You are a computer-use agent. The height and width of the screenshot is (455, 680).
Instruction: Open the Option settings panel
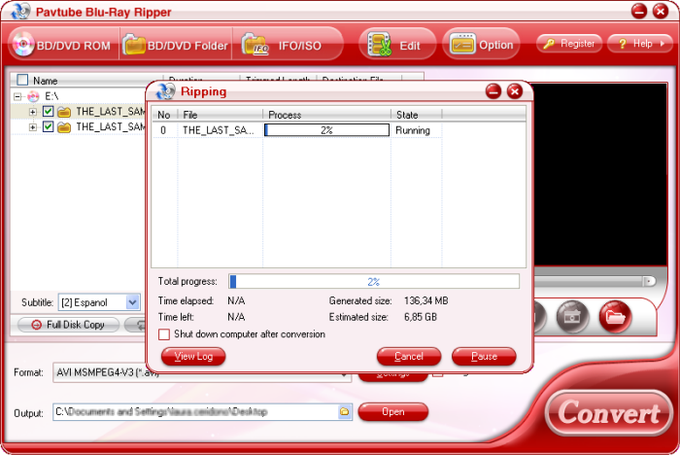point(481,45)
